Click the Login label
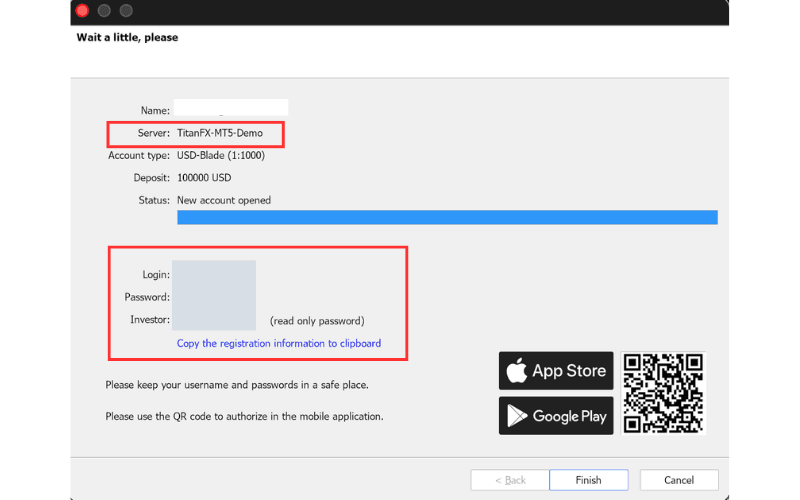 tap(156, 275)
